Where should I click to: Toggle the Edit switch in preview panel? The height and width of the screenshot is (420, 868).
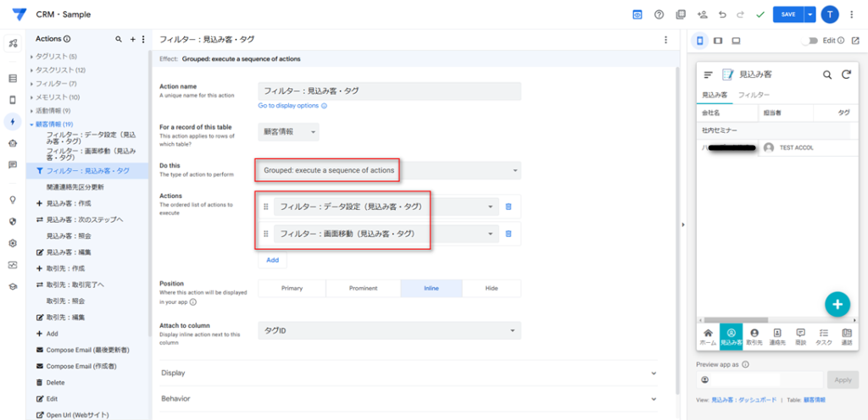pos(812,40)
